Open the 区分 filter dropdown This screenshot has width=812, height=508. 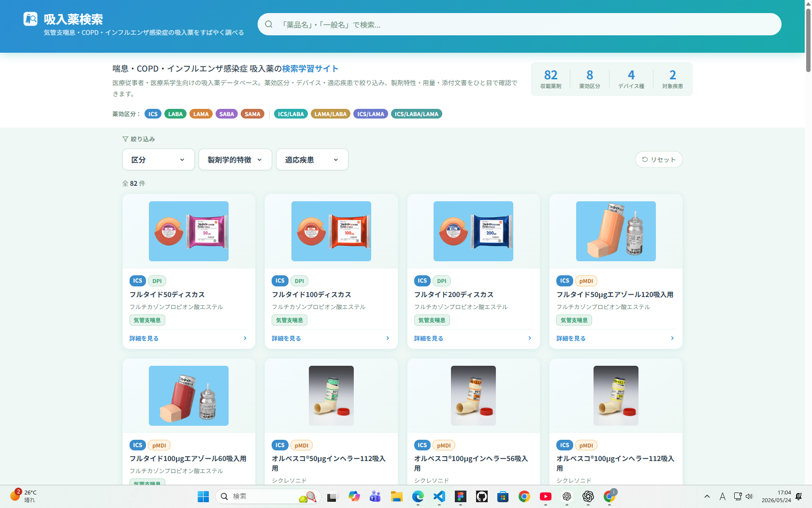tap(159, 160)
